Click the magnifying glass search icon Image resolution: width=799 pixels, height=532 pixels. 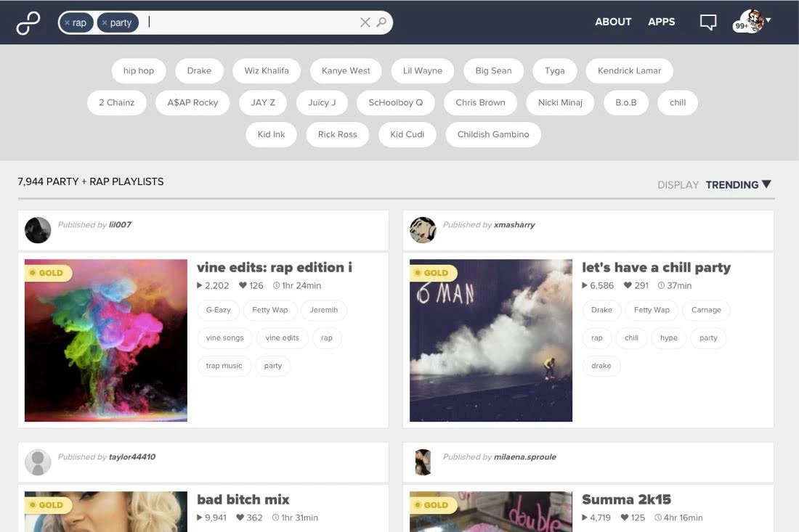[x=381, y=22]
